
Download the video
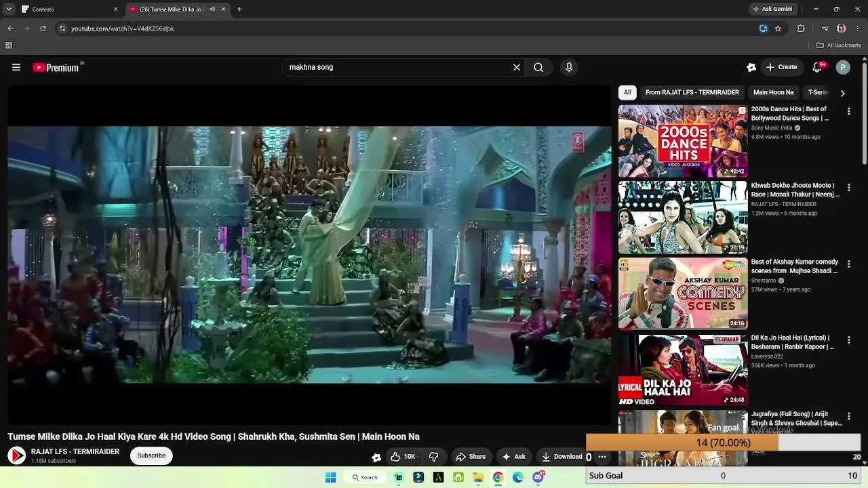tap(561, 457)
